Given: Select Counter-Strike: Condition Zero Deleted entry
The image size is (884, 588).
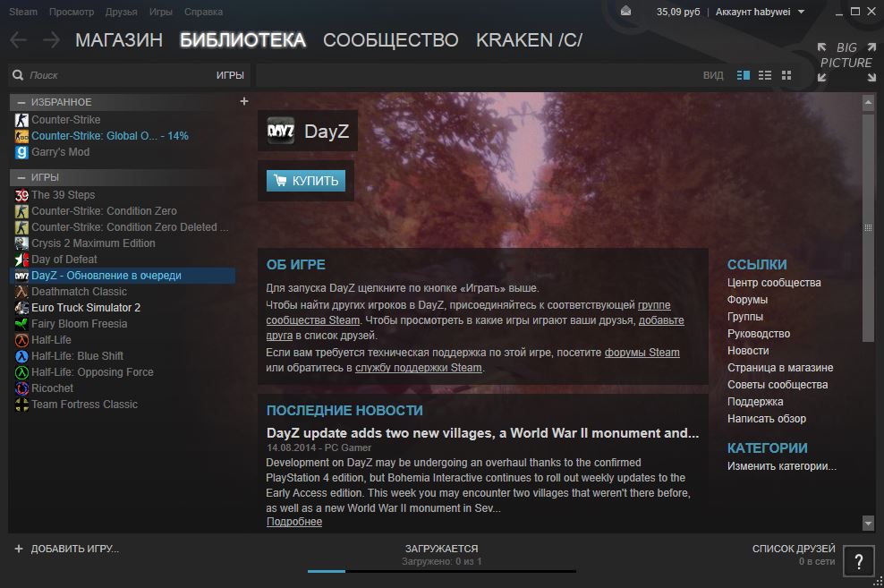Looking at the screenshot, I should click(x=123, y=227).
